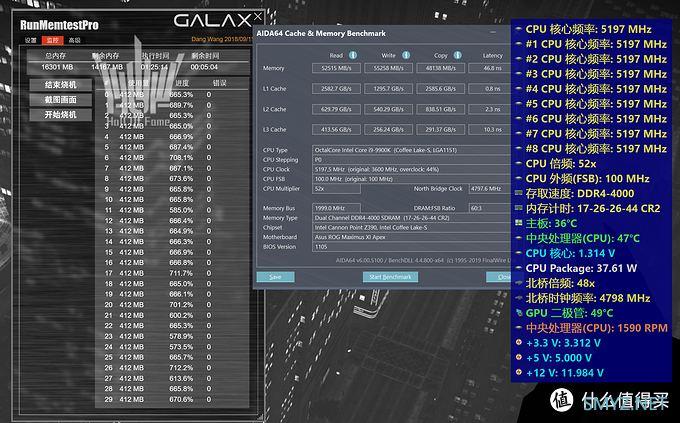
Task: Select memtest row 20 showing 701.2%
Action: click(172, 305)
